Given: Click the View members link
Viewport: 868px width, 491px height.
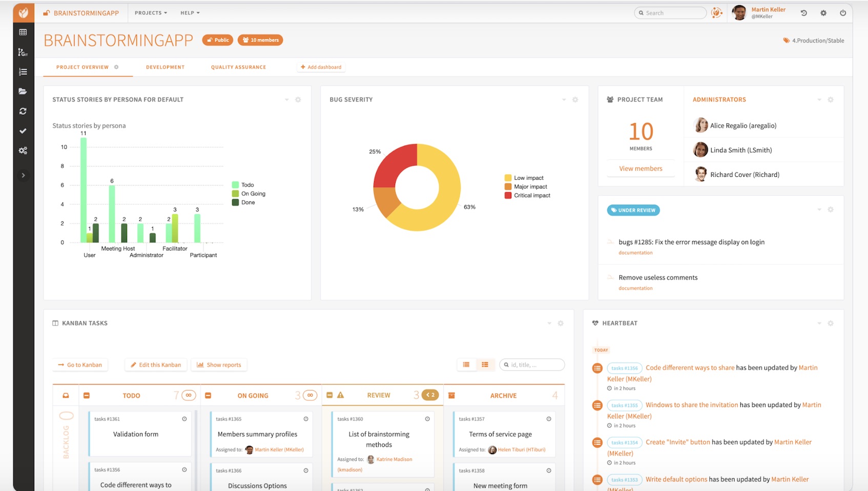Looking at the screenshot, I should click(x=640, y=169).
